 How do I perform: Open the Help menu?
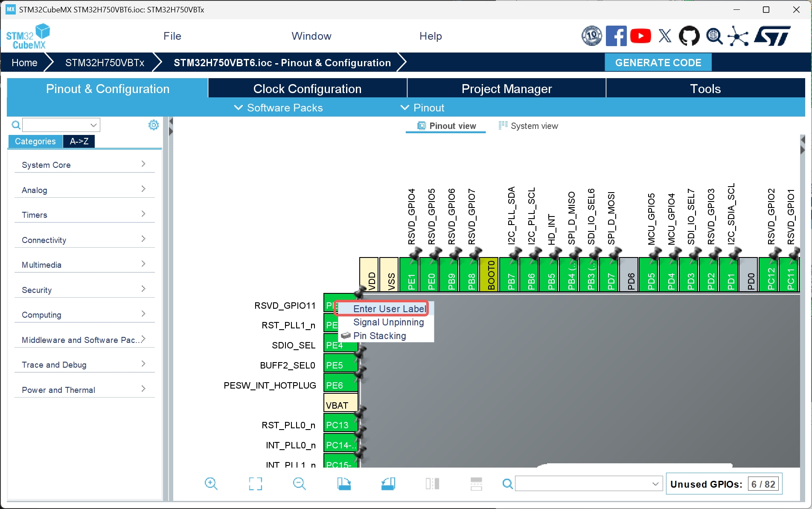point(431,36)
